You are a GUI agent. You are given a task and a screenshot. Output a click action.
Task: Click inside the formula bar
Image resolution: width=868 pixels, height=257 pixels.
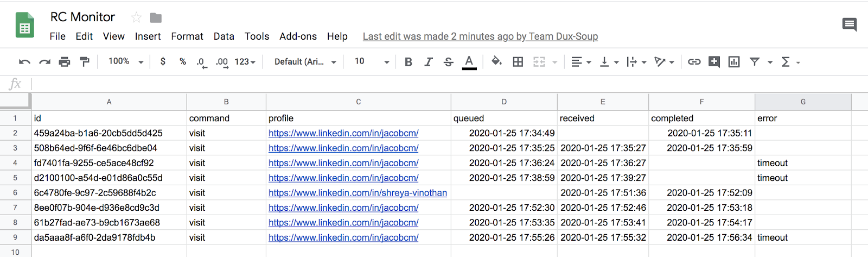click(x=449, y=84)
